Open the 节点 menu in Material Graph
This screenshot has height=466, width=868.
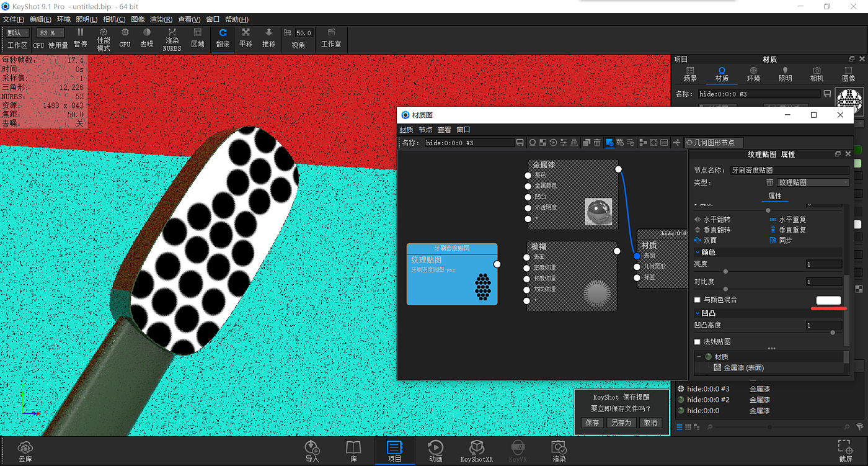(x=425, y=130)
